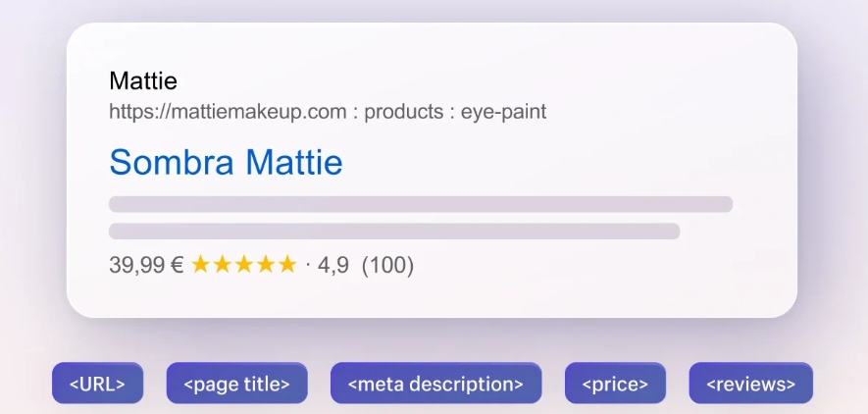Click the <reviews> tag button
Viewport: 868px width, 414px height.
pyautogui.click(x=750, y=384)
